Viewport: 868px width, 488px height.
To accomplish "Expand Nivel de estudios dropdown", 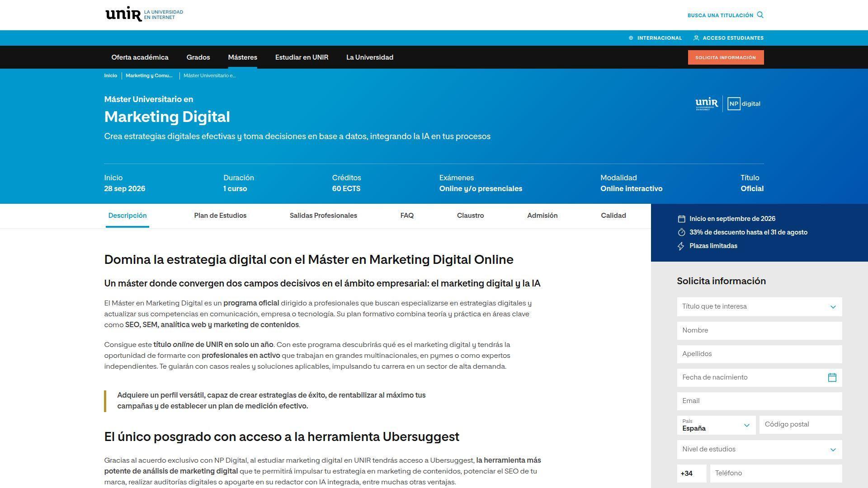I will (759, 449).
